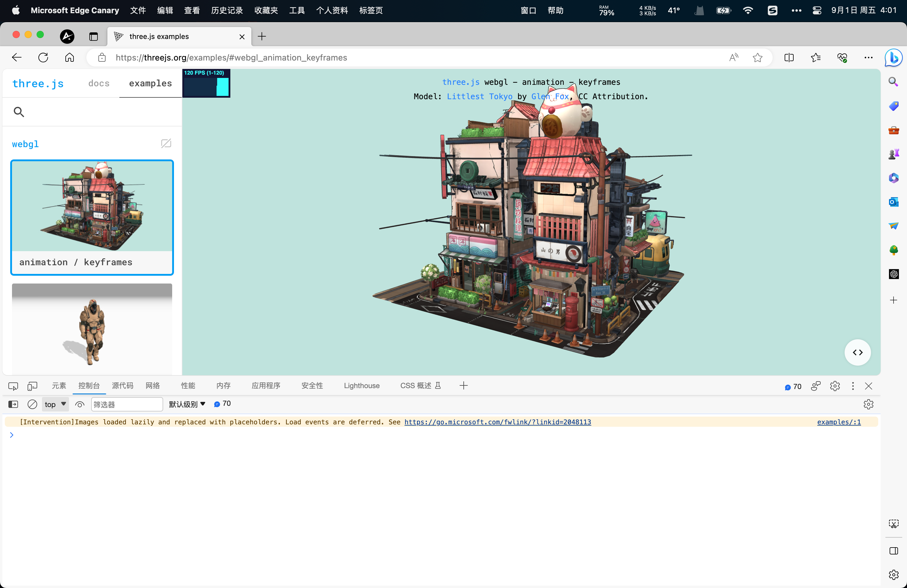Image resolution: width=907 pixels, height=588 pixels.
Task: Open console settings gear
Action: click(868, 404)
